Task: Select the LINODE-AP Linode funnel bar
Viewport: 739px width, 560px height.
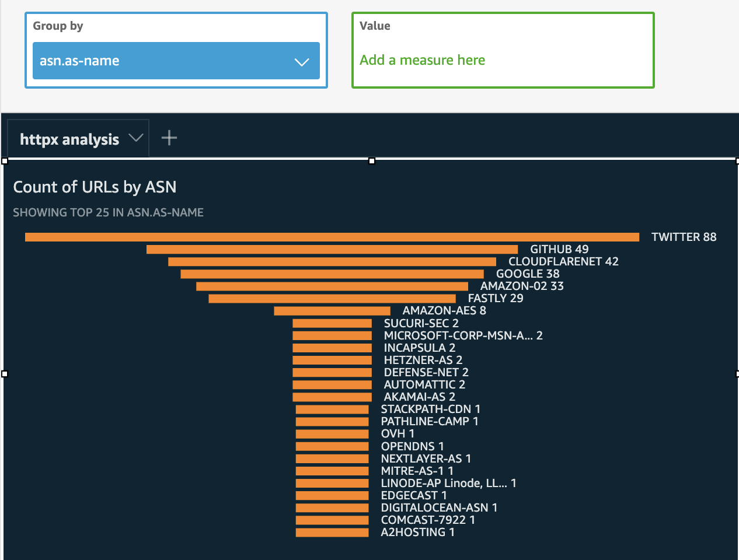Action: [332, 483]
